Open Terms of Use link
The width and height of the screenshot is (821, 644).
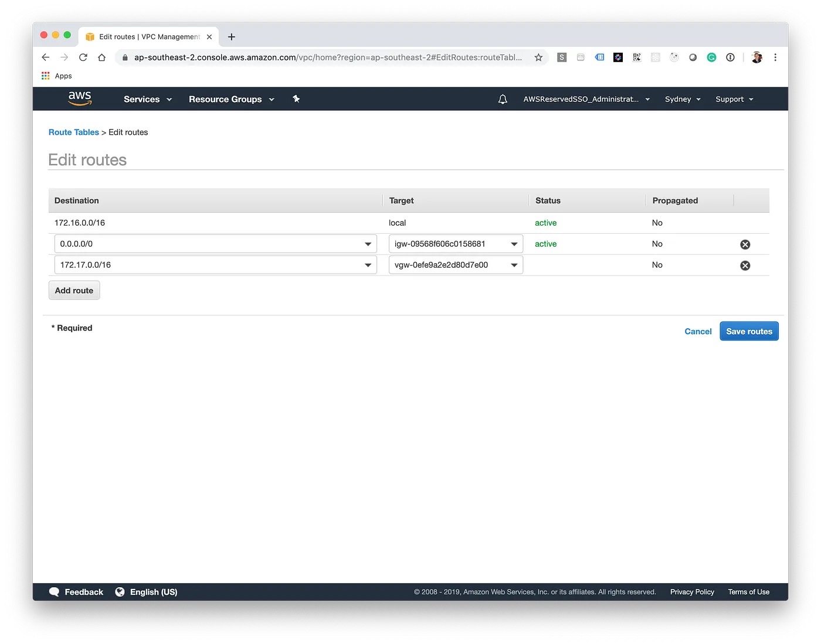coord(748,592)
